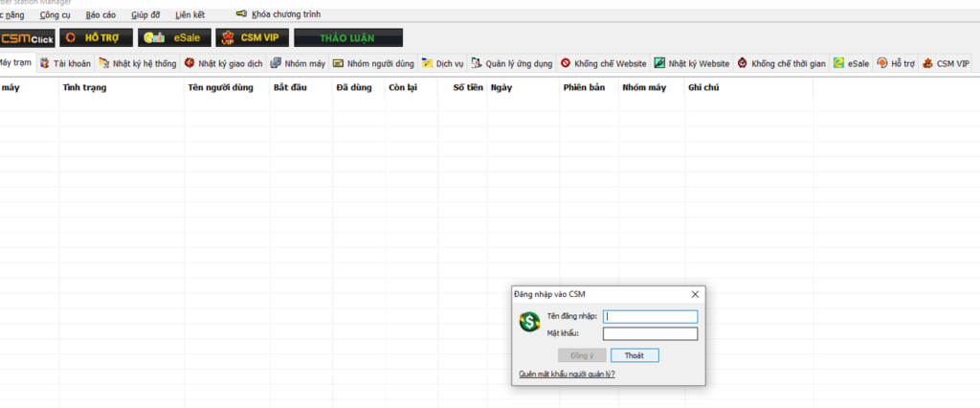Image resolution: width=980 pixels, height=408 pixels.
Task: Click into the Mật khẩu password field
Action: [x=650, y=334]
